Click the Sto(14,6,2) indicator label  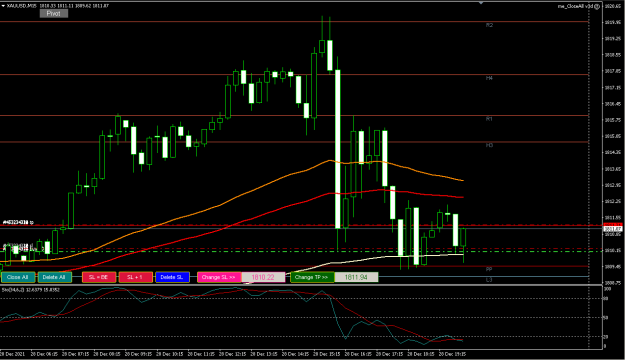(x=30, y=290)
